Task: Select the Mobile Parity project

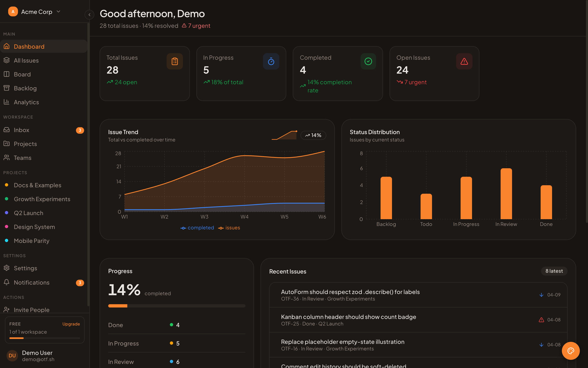Action: point(44,240)
